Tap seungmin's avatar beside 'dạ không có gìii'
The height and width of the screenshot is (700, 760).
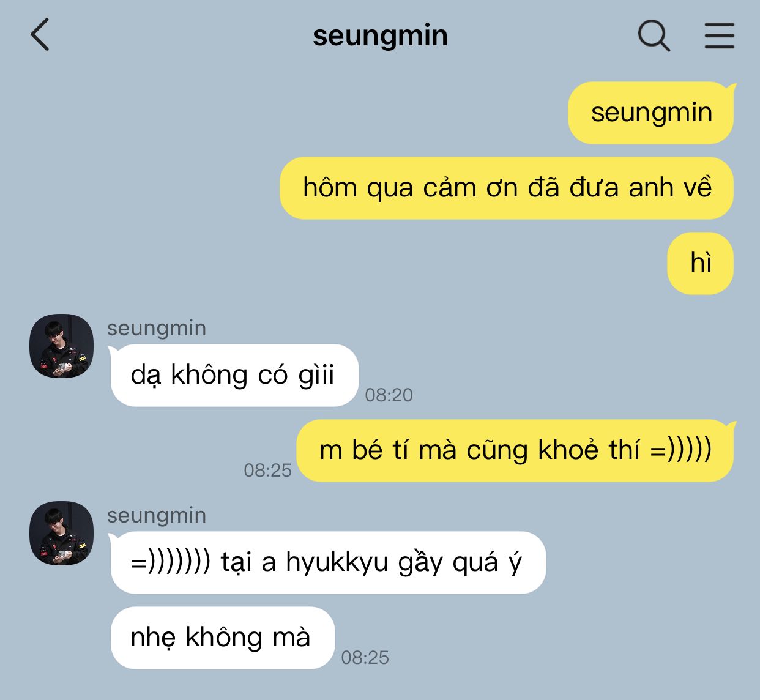pyautogui.click(x=61, y=346)
